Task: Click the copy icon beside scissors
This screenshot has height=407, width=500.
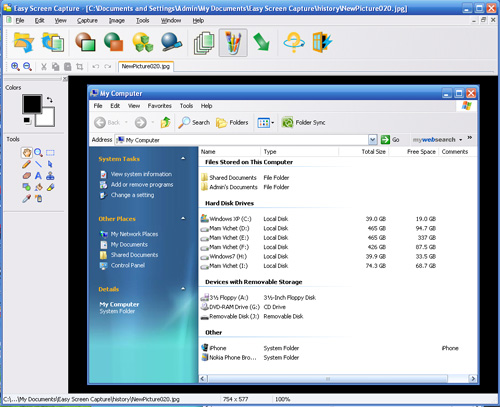Action: [55, 67]
